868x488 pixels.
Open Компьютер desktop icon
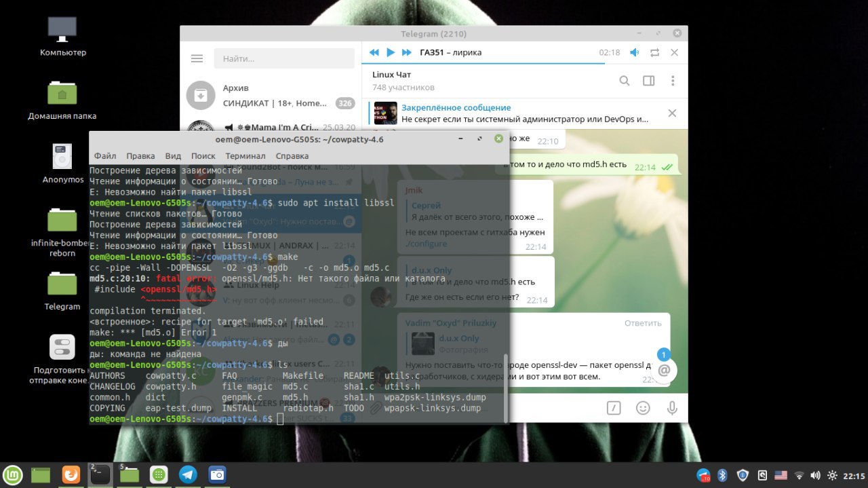click(x=62, y=36)
